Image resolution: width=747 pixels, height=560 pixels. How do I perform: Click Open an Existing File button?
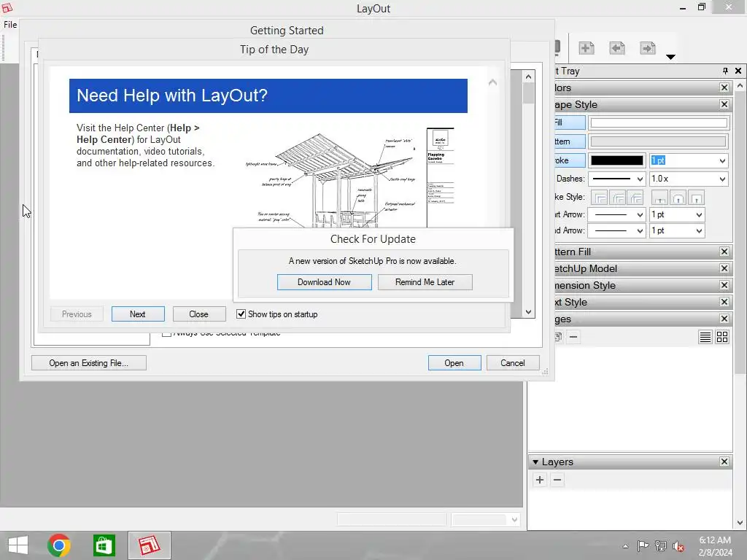point(88,363)
